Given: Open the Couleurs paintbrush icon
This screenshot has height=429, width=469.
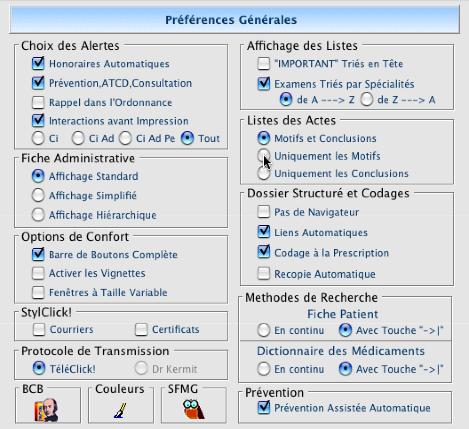Looking at the screenshot, I should point(120,410).
